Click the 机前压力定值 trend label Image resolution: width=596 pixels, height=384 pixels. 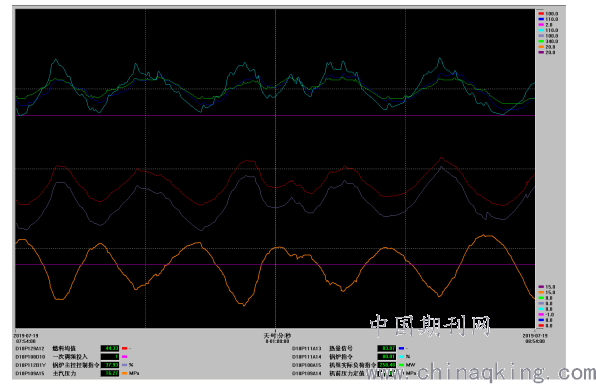point(347,373)
